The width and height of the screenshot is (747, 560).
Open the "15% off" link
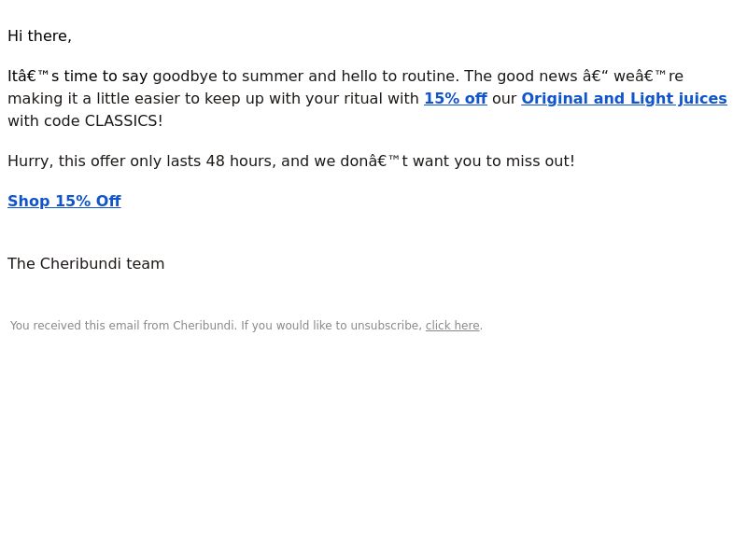pos(456,99)
